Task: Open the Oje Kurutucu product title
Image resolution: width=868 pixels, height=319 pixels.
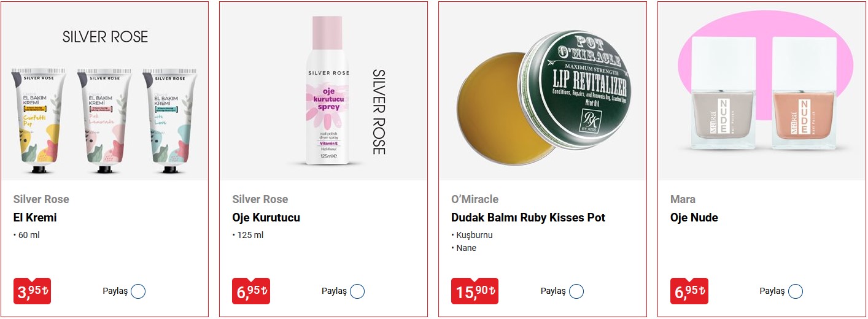Action: tap(266, 218)
